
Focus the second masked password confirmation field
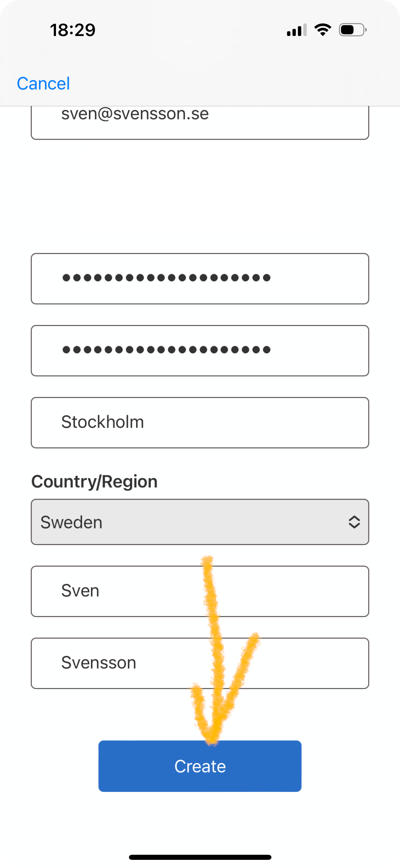click(x=199, y=350)
